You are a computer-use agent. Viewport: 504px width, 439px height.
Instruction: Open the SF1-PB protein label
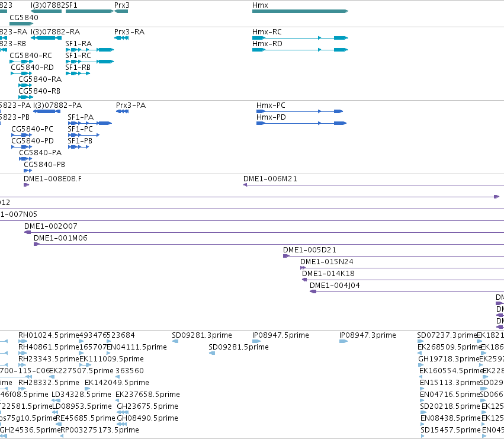click(x=80, y=141)
